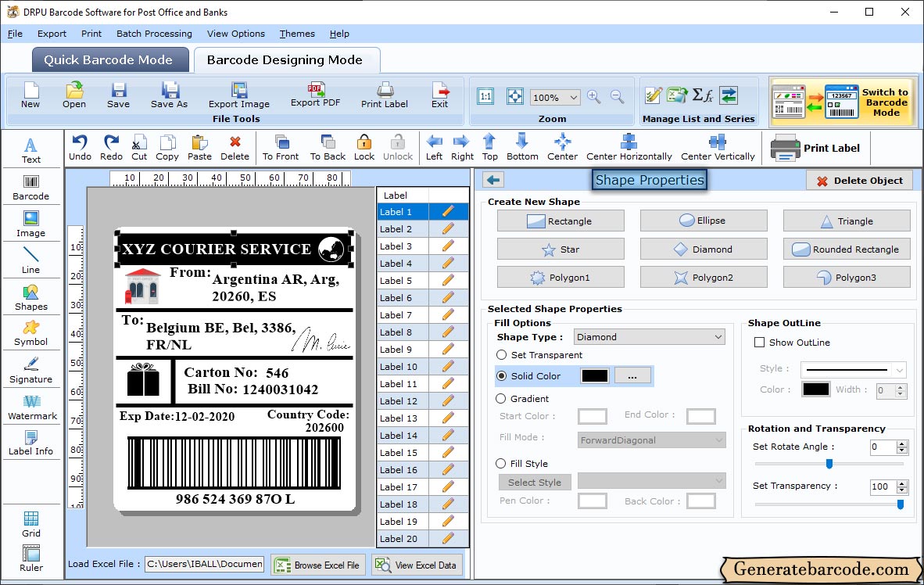This screenshot has width=924, height=585.
Task: Export label to PDF
Action: tap(315, 95)
